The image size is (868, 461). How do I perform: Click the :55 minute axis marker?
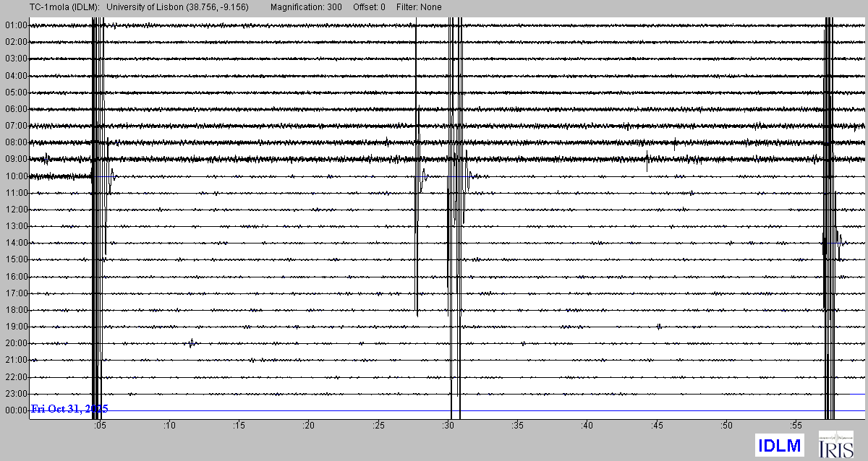tap(796, 426)
